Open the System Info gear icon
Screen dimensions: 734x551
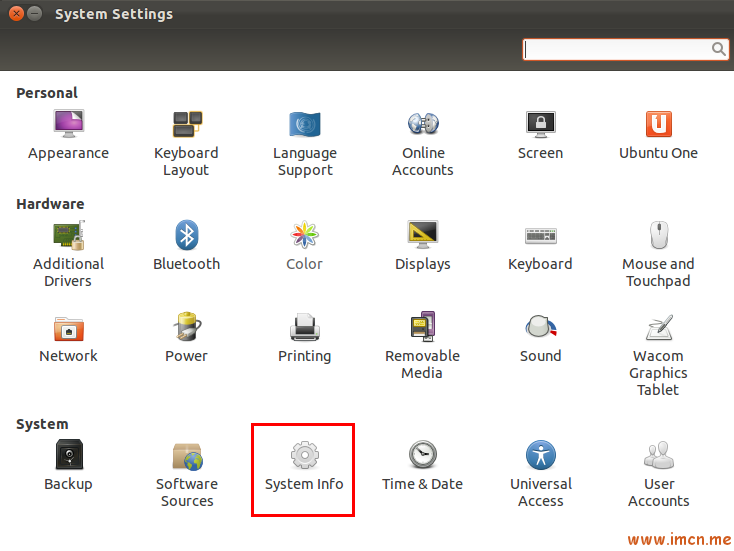(x=305, y=455)
